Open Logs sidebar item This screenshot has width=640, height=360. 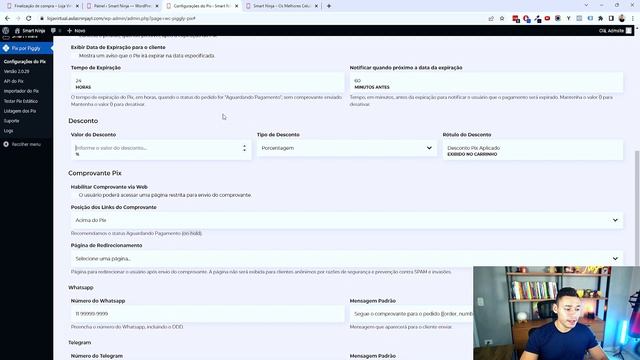pos(9,131)
